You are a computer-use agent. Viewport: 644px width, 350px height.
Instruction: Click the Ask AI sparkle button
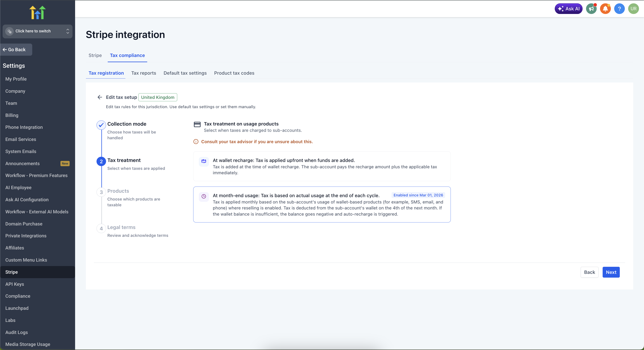(x=568, y=9)
